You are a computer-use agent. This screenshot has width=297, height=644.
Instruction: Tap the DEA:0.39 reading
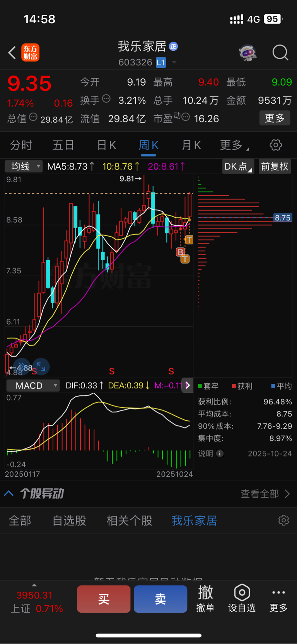[129, 385]
